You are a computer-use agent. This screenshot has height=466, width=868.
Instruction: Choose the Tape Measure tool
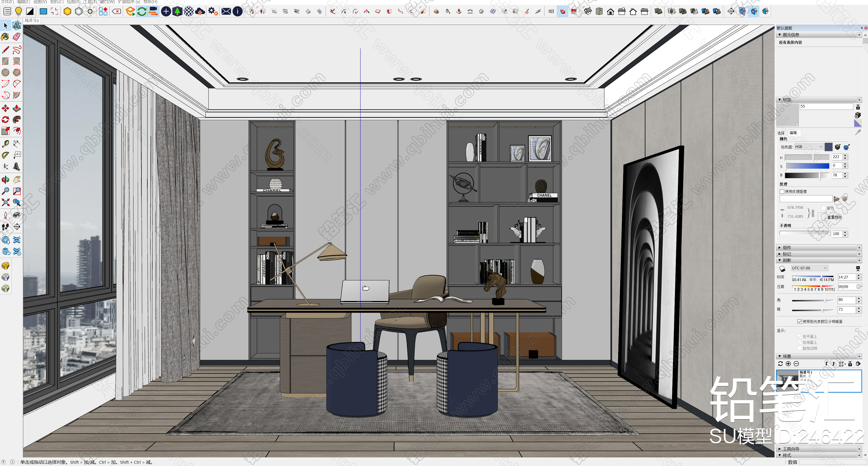pyautogui.click(x=5, y=144)
